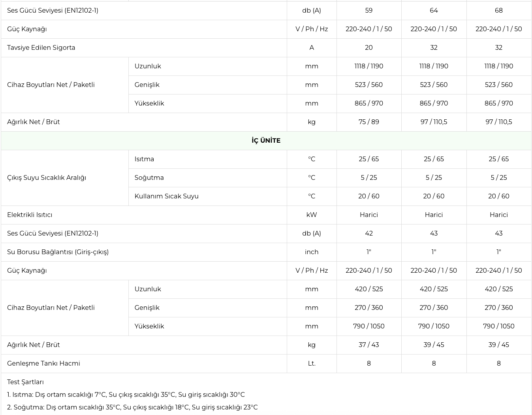The height and width of the screenshot is (415, 532).
Task: Click the inch unit cell
Action: pyautogui.click(x=312, y=252)
